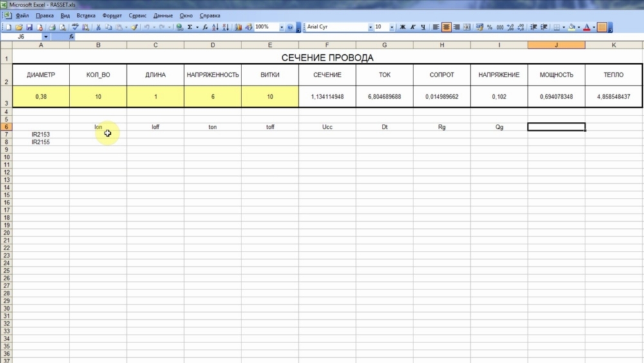Select column J header

(x=556, y=44)
